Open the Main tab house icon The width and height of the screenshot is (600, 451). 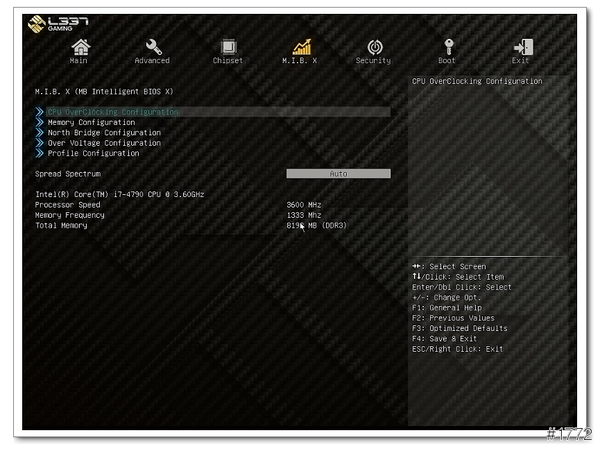[81, 47]
